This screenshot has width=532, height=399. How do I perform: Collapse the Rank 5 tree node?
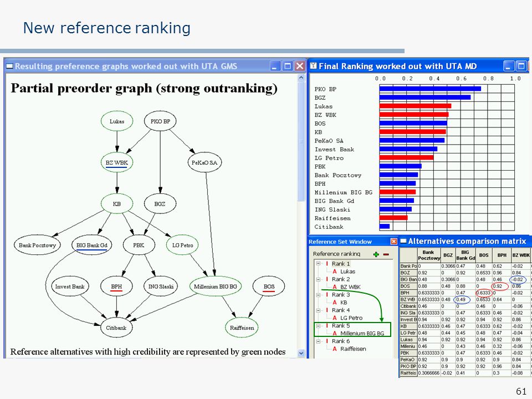[318, 326]
